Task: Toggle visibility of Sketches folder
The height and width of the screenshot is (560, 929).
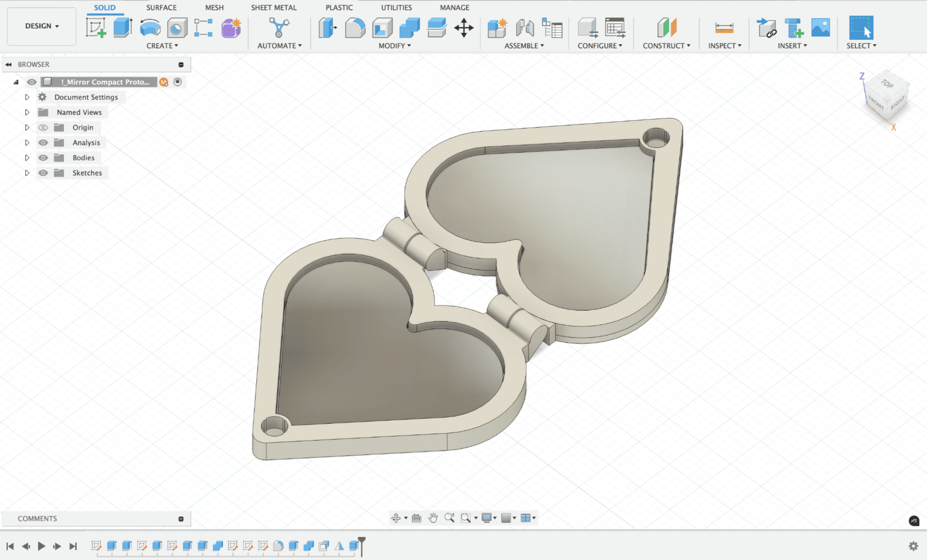Action: 43,173
